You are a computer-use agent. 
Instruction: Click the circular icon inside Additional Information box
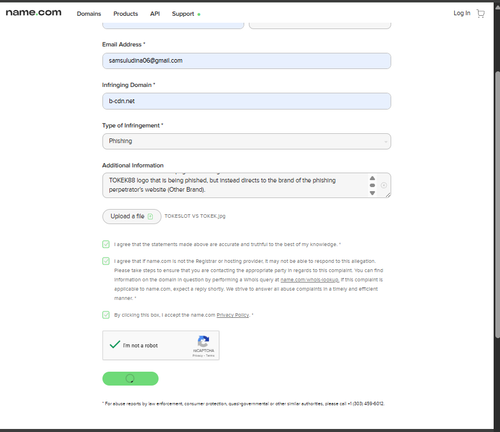(384, 185)
